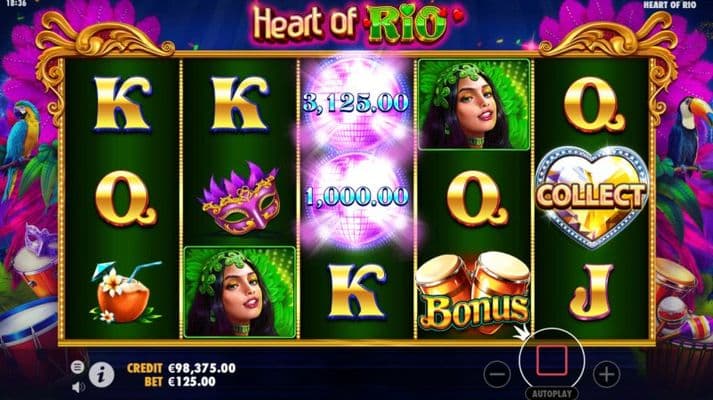Click the coconut cocktail symbol

click(x=123, y=292)
